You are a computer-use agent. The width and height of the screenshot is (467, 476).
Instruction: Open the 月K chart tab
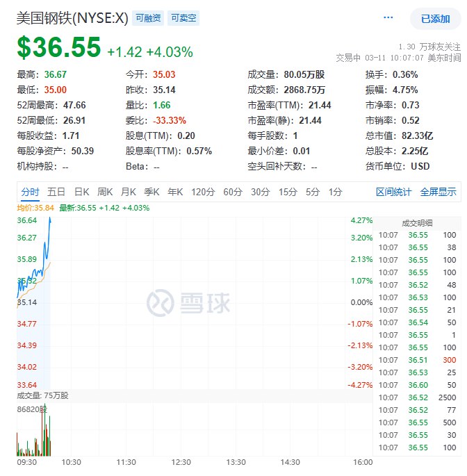129,192
